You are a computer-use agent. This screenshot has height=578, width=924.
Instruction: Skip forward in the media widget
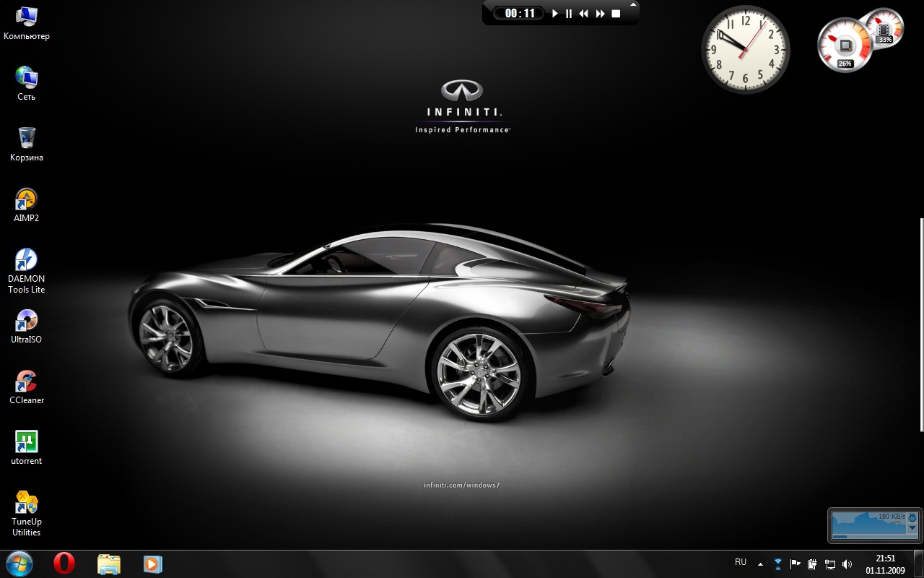pos(600,14)
